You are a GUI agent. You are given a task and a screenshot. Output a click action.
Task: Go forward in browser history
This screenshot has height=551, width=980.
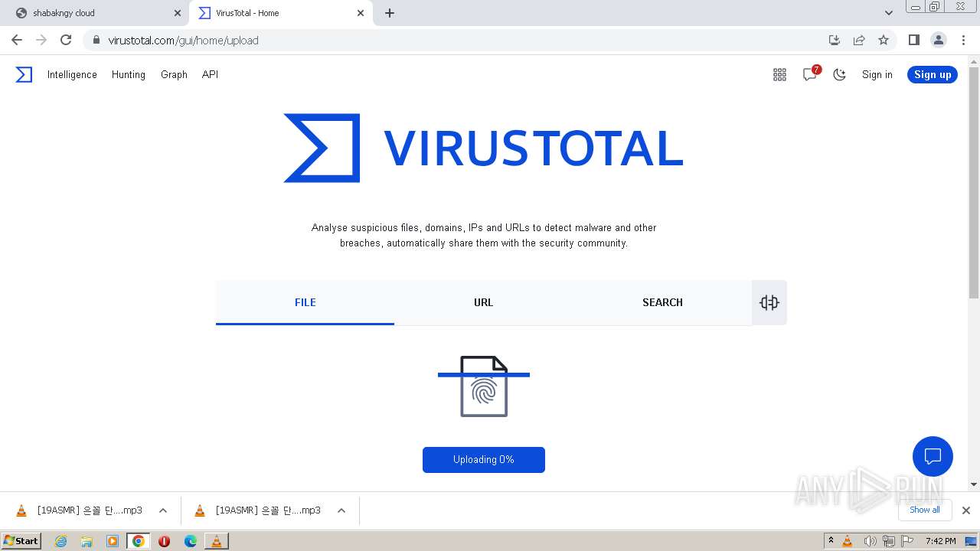point(41,40)
